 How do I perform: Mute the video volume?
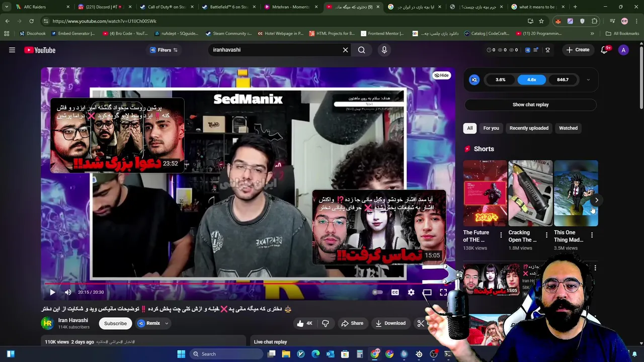(68, 292)
